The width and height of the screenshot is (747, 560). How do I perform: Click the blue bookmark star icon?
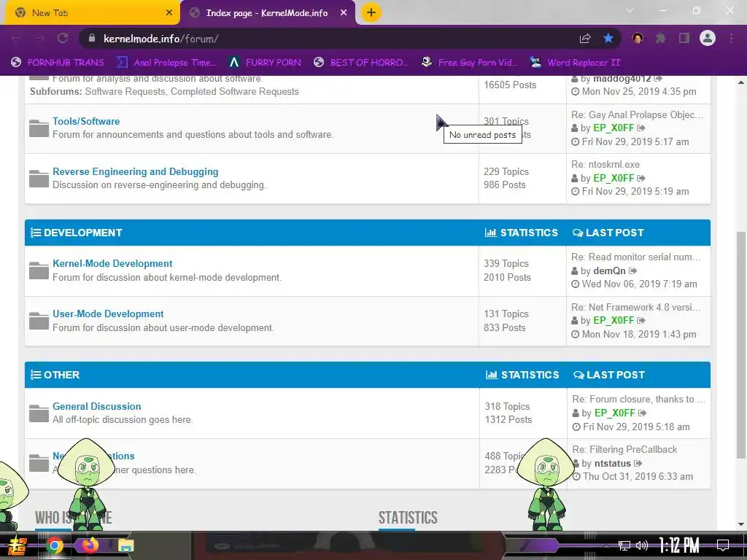pyautogui.click(x=608, y=39)
